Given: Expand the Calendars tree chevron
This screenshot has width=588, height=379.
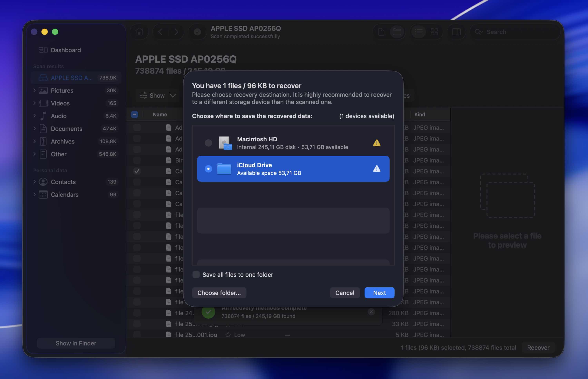Looking at the screenshot, I should tap(34, 195).
